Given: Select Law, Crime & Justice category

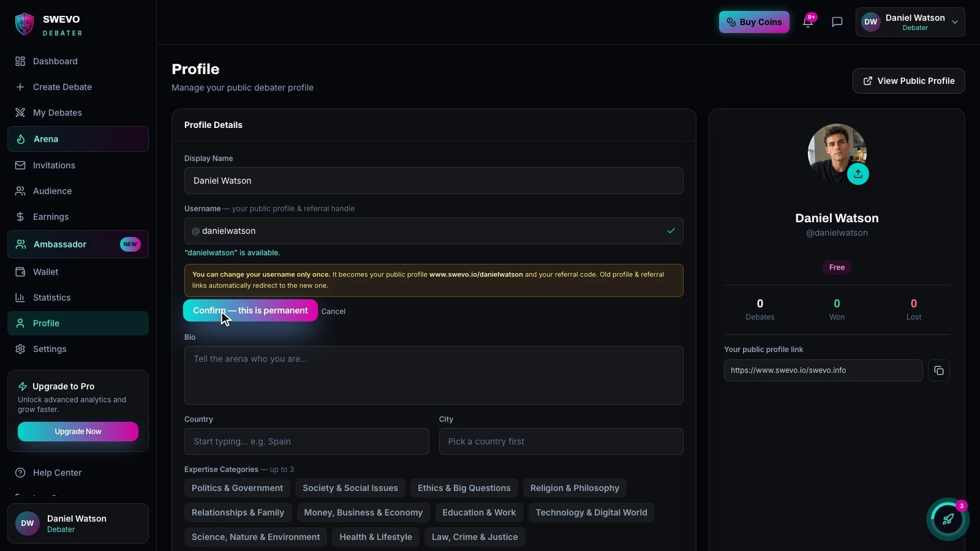Looking at the screenshot, I should pos(475,537).
